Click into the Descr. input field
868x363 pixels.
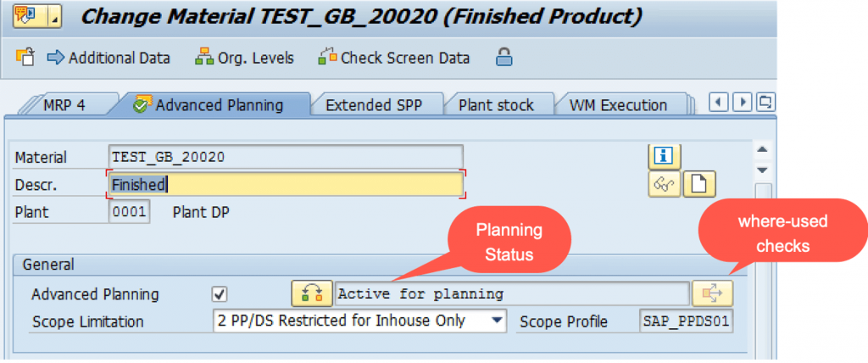click(x=286, y=185)
